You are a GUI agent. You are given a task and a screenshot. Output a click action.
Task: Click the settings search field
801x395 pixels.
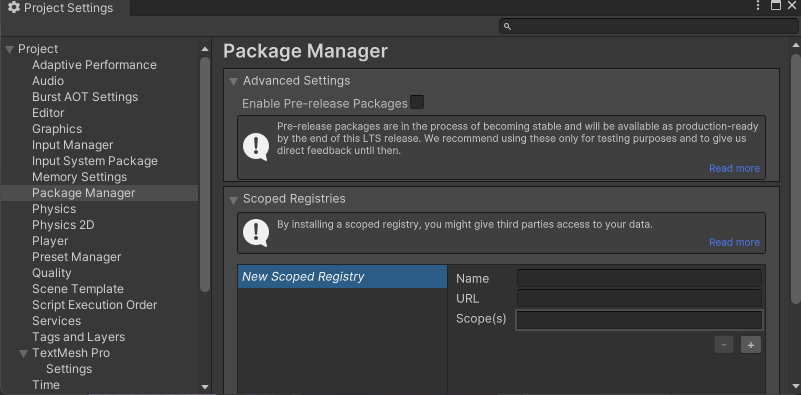[x=649, y=26]
